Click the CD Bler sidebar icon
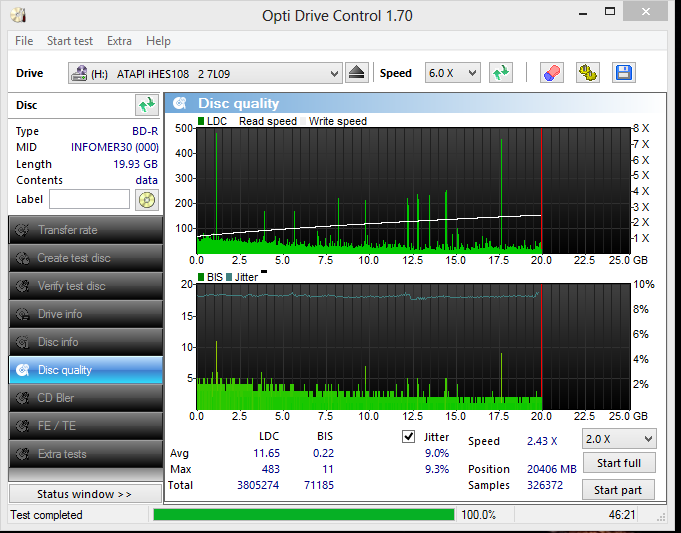Image resolution: width=681 pixels, height=533 pixels. pos(22,398)
